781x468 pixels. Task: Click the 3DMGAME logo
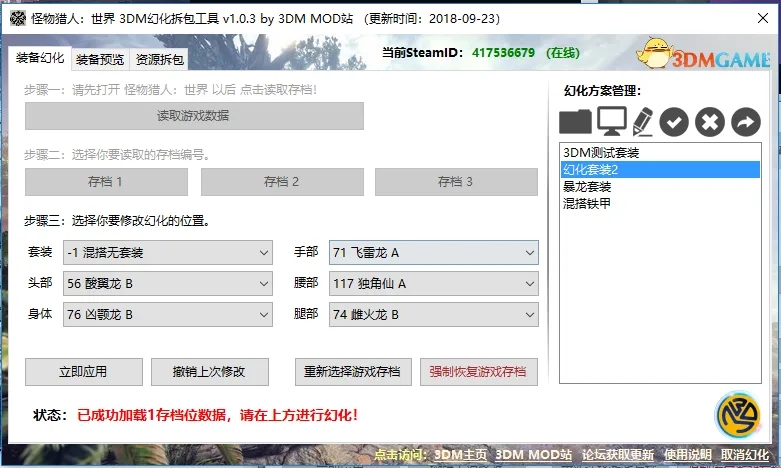click(x=703, y=53)
